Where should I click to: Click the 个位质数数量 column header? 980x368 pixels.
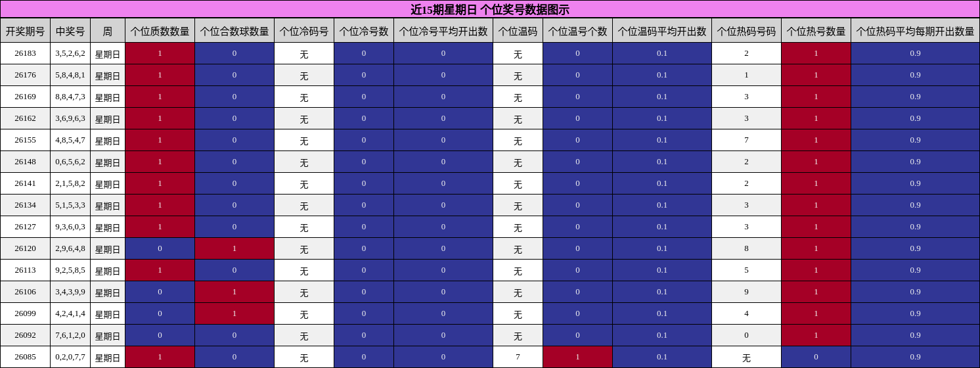[160, 31]
